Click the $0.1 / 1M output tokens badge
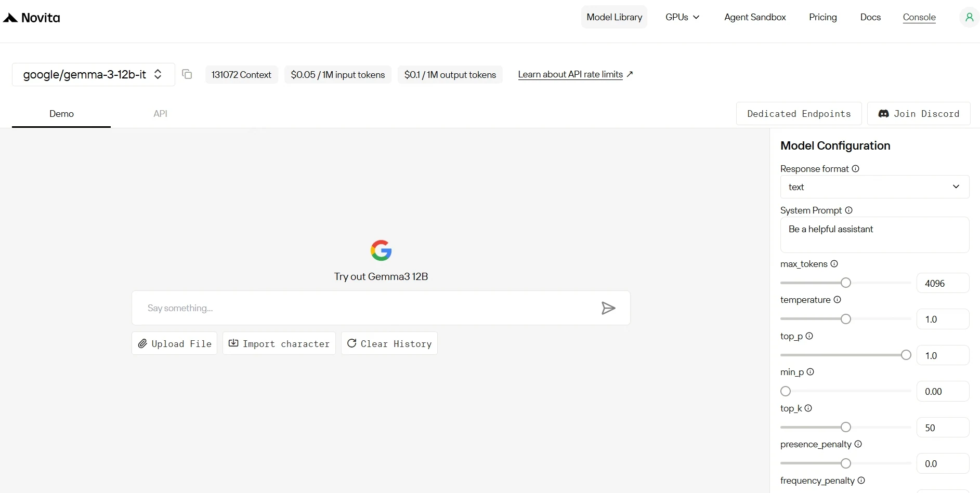980x493 pixels. tap(450, 74)
